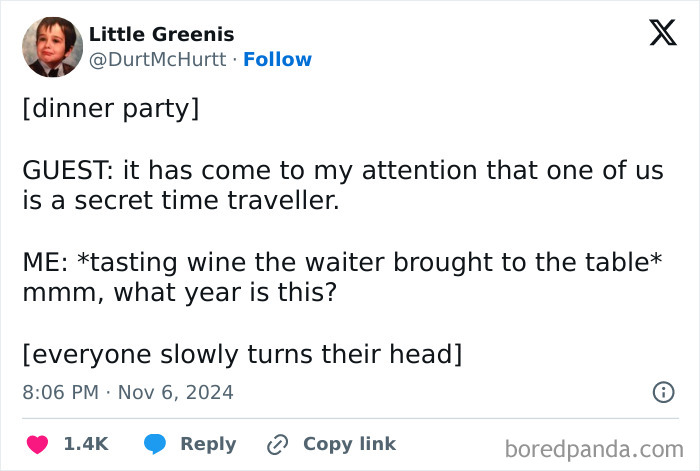
Task: Like the tweet with the heart icon
Action: 38,444
